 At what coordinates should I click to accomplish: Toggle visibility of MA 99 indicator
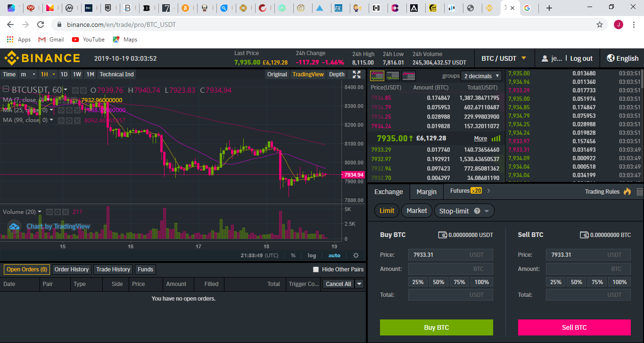tap(61, 121)
